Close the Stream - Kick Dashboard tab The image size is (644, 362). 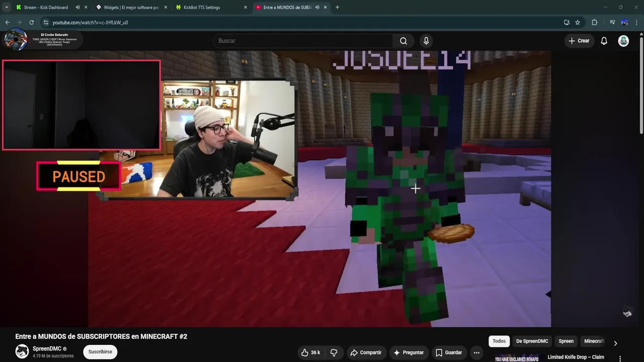(x=86, y=7)
